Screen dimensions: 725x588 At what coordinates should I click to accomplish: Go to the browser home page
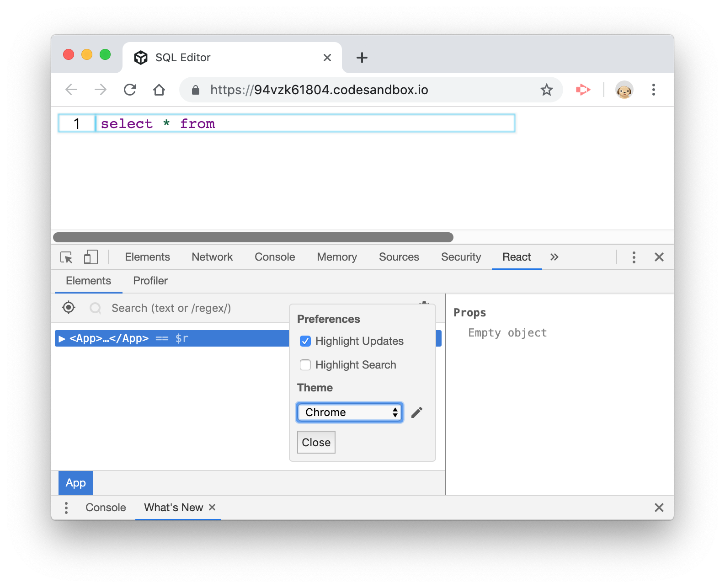point(159,90)
